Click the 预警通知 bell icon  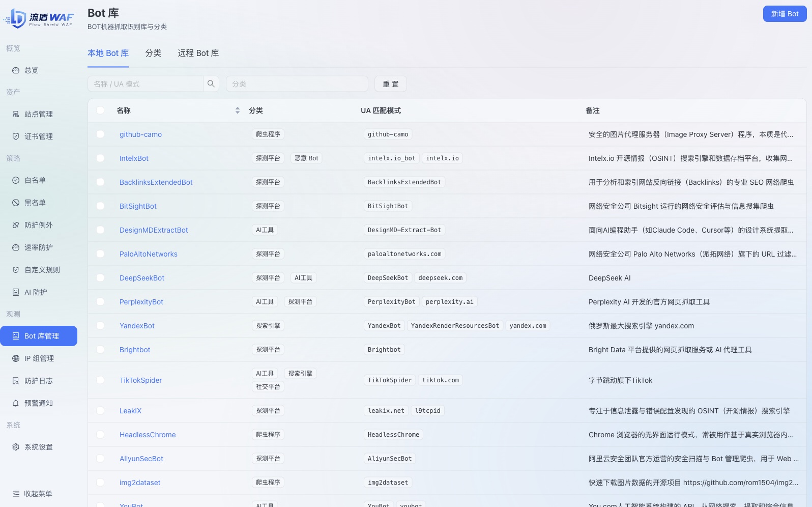[x=16, y=403]
